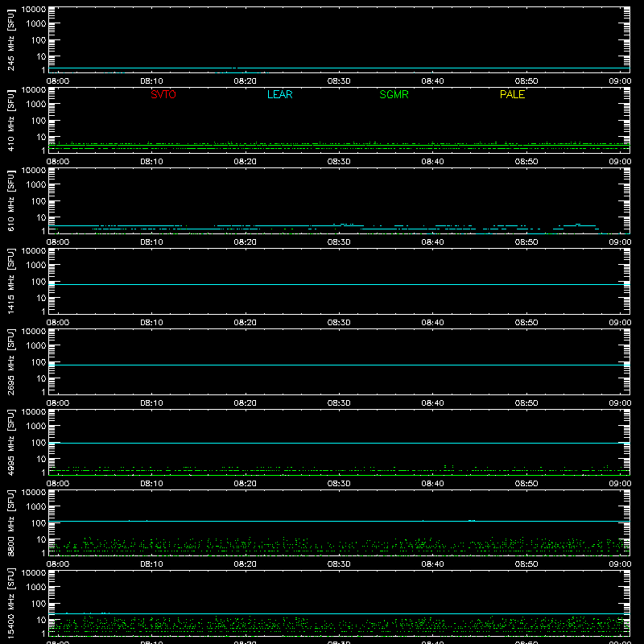Click the cyan LEAR station label
The image size is (644, 644).
(x=279, y=94)
